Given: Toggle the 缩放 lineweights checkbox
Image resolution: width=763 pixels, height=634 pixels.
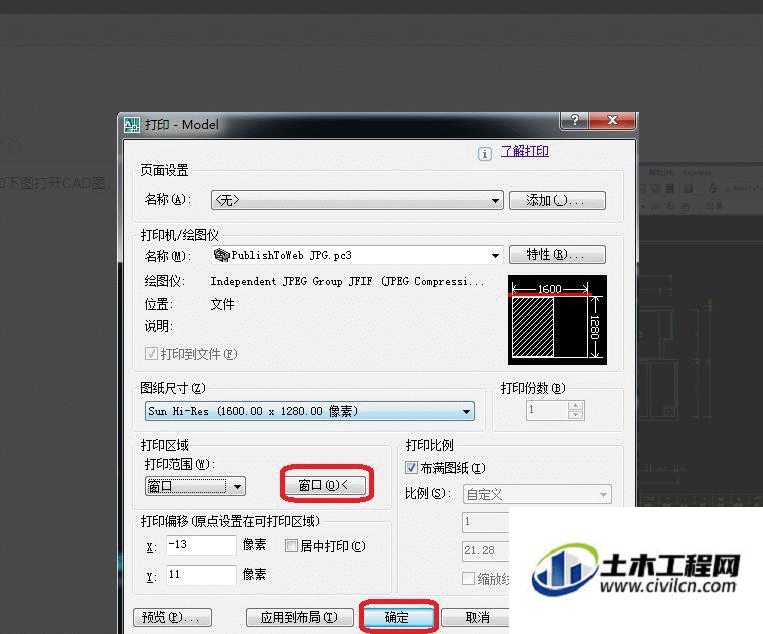Looking at the screenshot, I should (x=468, y=578).
